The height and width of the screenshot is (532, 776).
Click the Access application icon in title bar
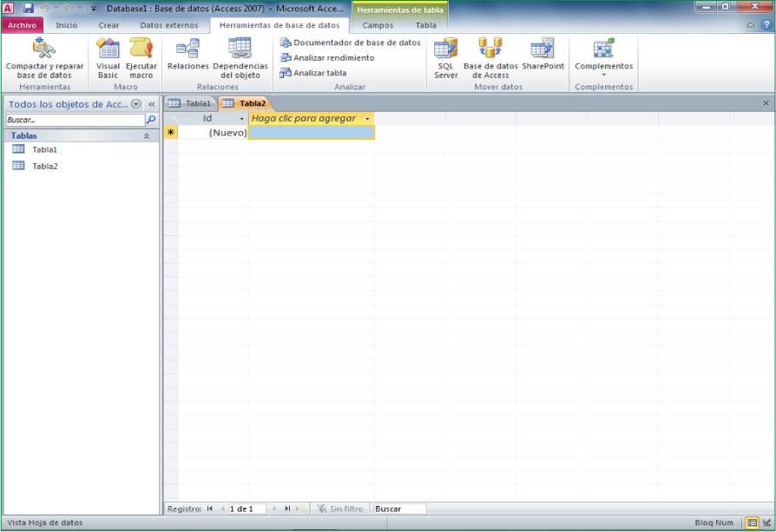pos(8,8)
